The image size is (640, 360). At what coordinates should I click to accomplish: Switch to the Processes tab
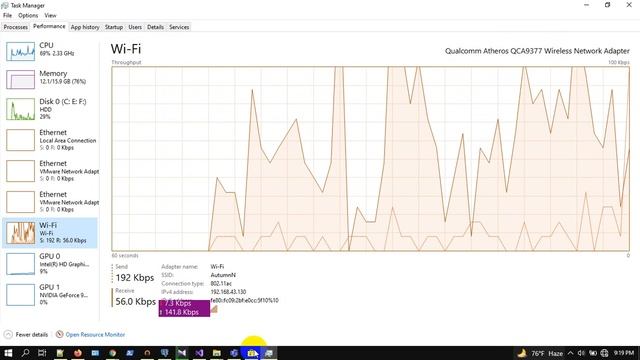coord(16,27)
